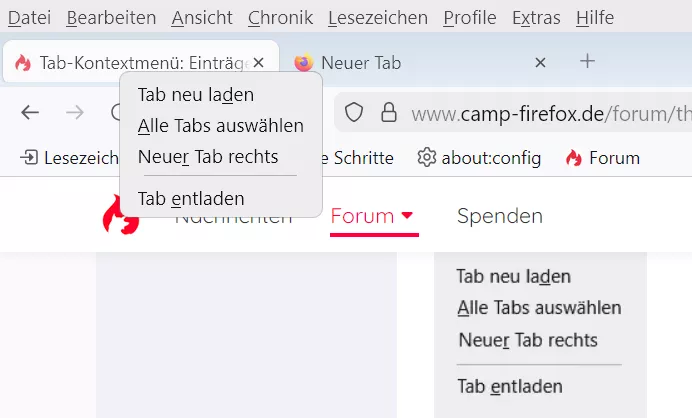Click the forward navigation arrow
692x418 pixels.
point(75,113)
